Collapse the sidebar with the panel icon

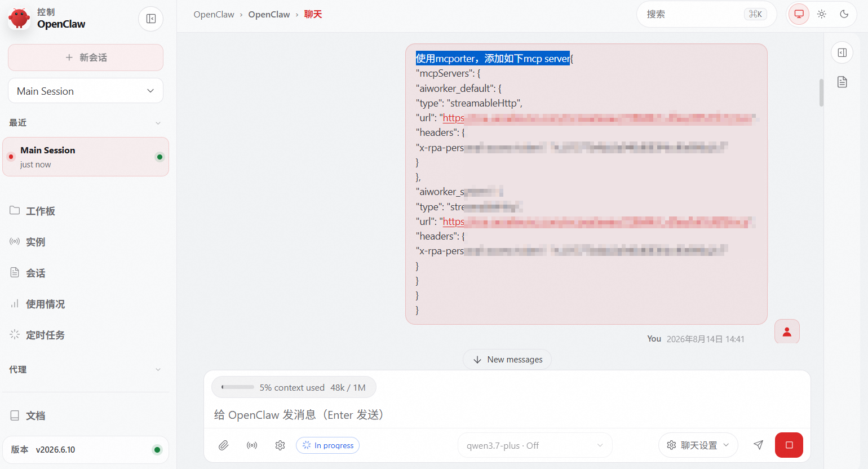coord(151,19)
